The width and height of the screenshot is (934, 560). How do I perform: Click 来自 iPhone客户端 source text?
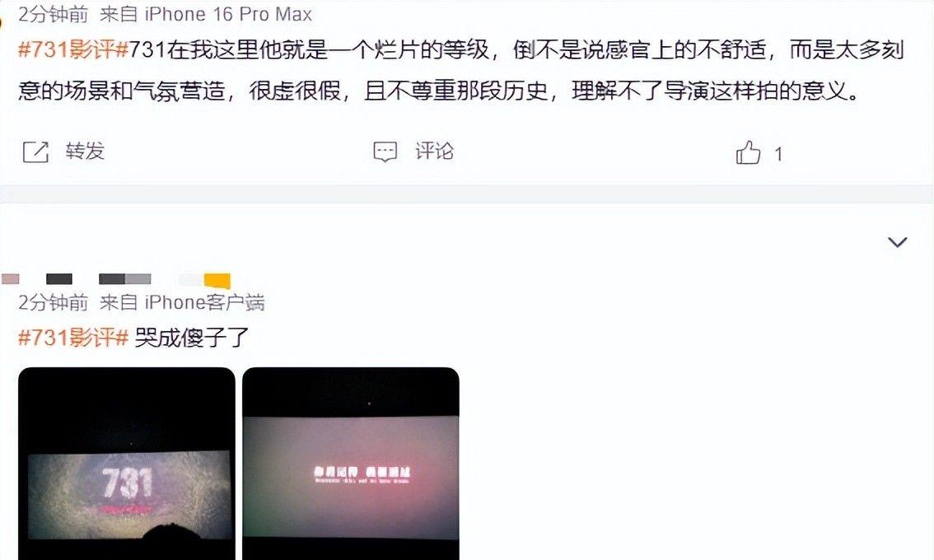click(x=182, y=302)
